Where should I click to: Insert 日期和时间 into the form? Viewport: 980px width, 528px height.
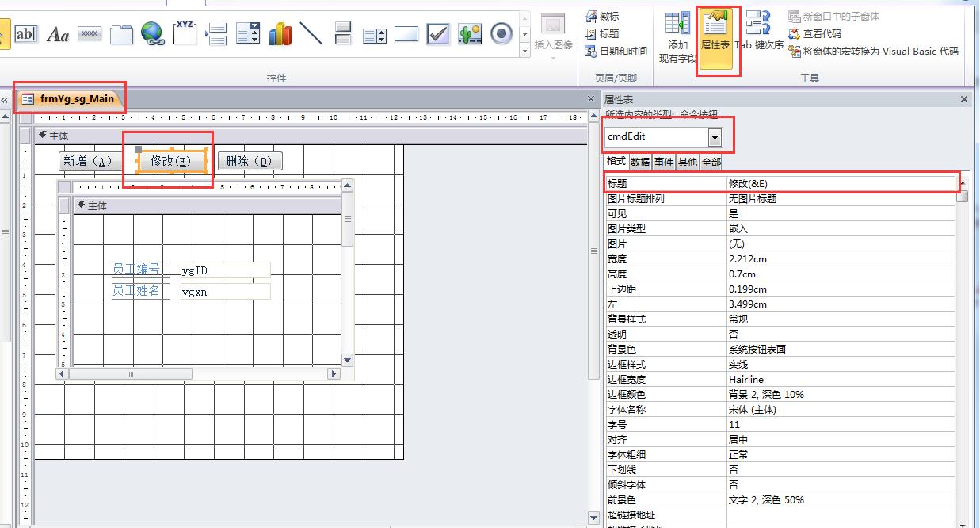click(616, 51)
